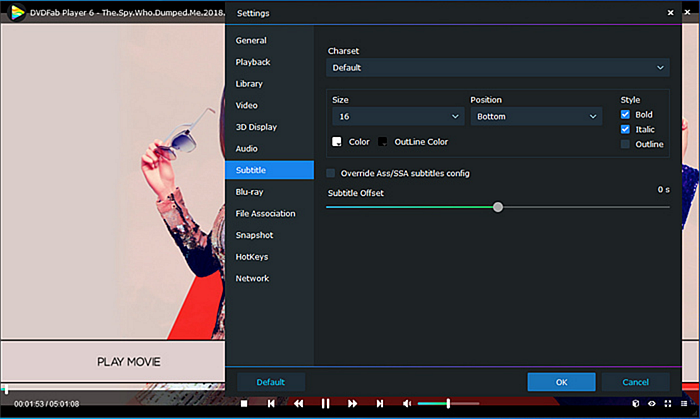700x419 pixels.
Task: Open the subtitle Position dropdown
Action: [535, 117]
